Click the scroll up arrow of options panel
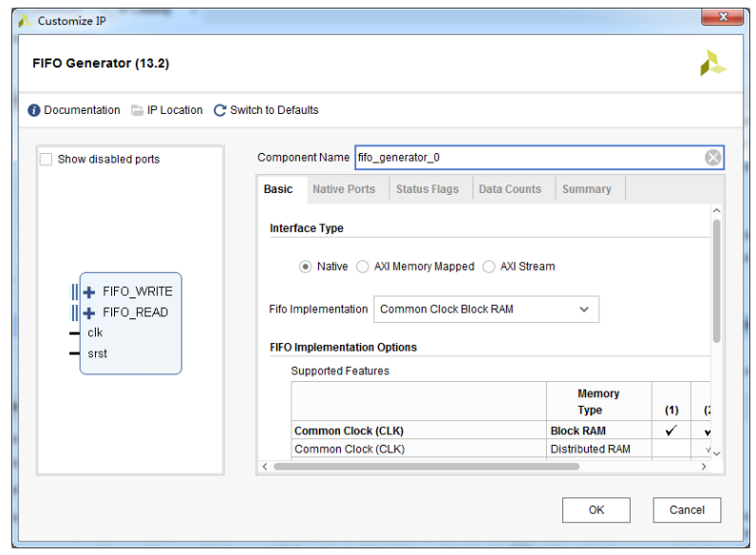756x555 pixels. pyautogui.click(x=717, y=210)
